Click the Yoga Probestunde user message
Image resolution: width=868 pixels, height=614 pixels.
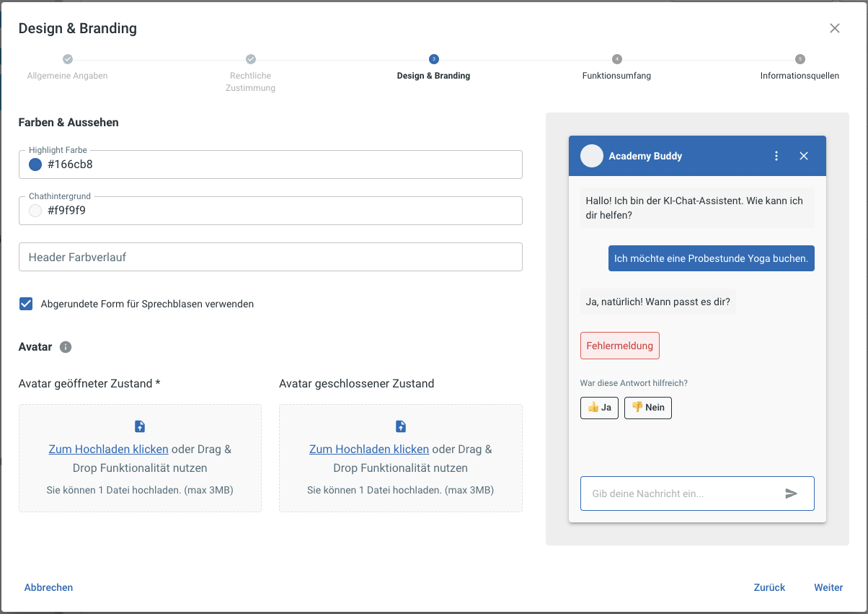[x=712, y=258]
